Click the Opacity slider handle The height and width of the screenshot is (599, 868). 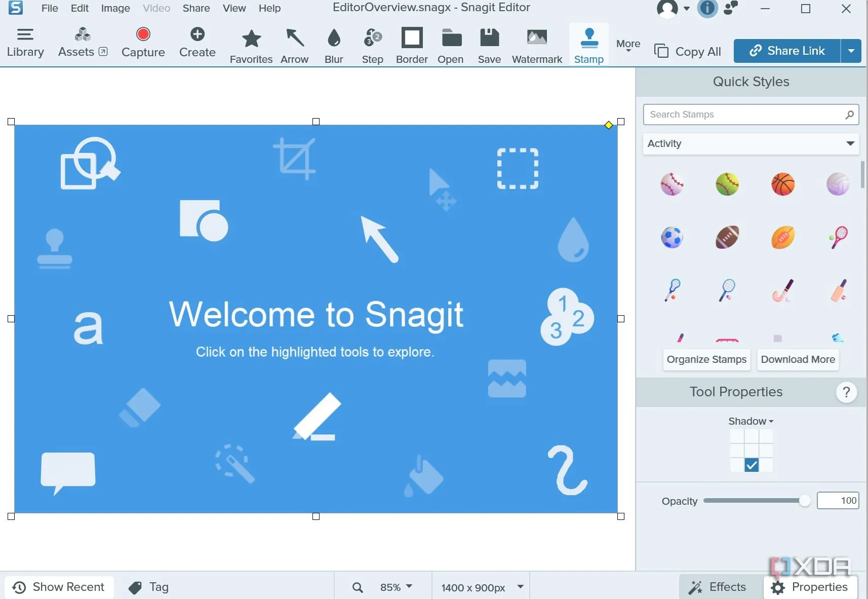(x=804, y=501)
